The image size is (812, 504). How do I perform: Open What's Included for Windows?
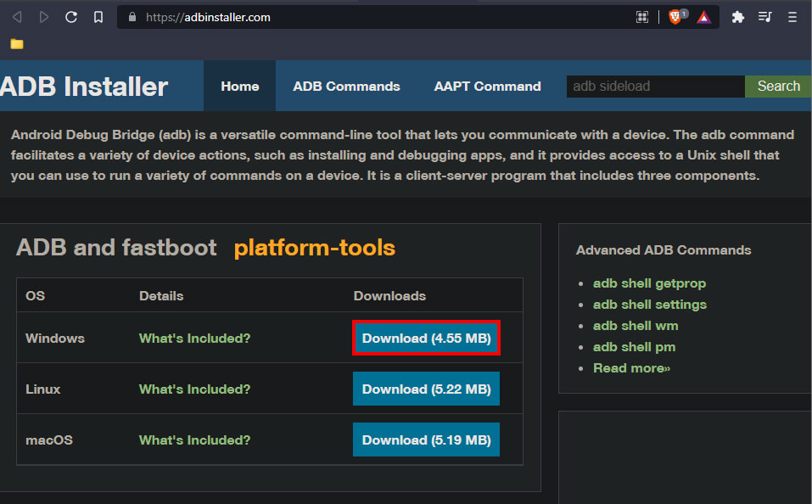point(194,339)
